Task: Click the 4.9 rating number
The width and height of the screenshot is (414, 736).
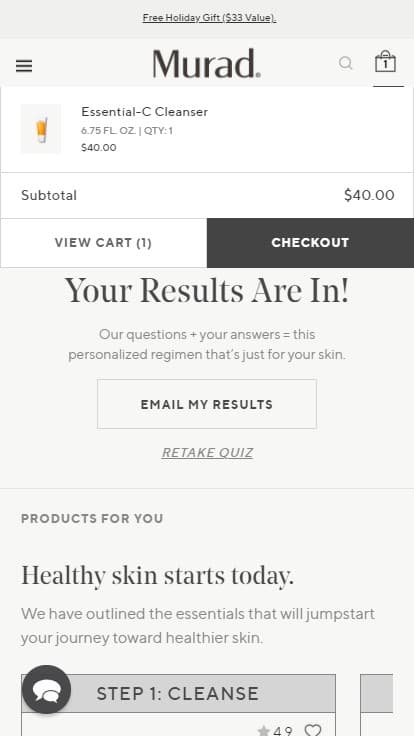Action: 283,731
